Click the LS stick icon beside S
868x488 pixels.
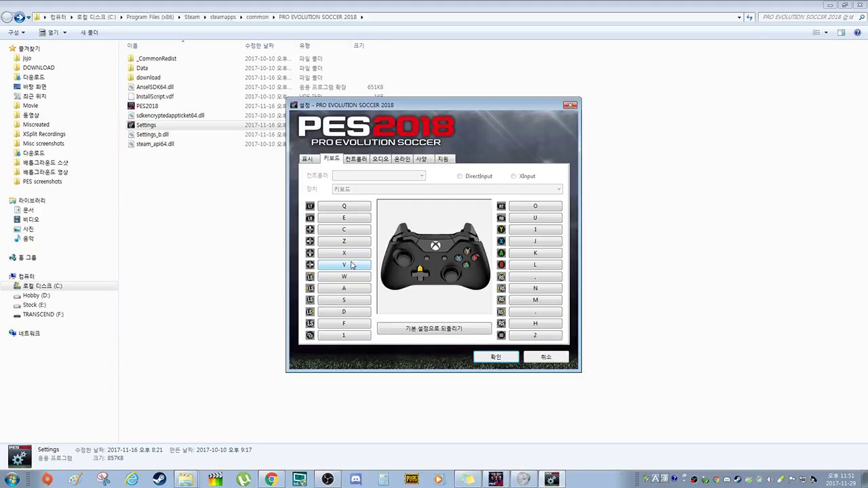click(x=310, y=300)
